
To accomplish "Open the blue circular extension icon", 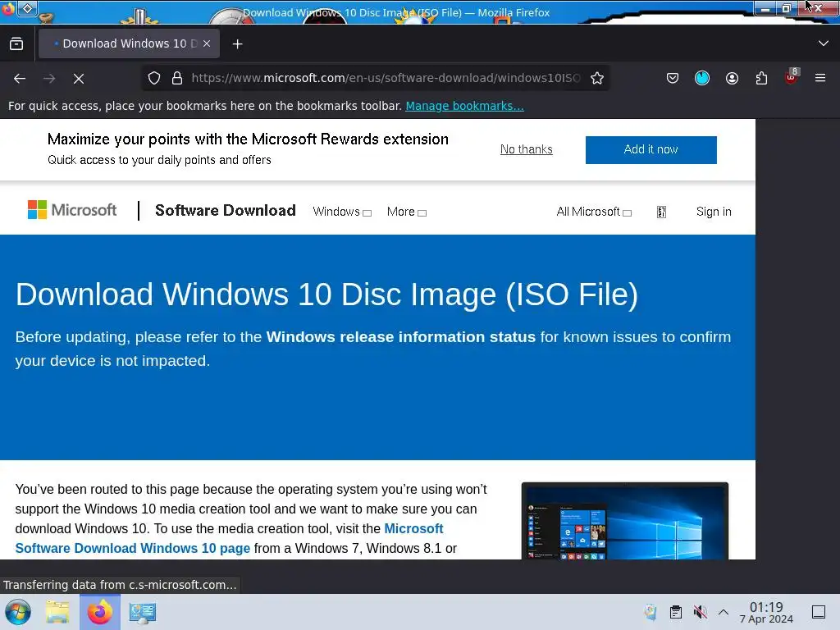I will [702, 78].
